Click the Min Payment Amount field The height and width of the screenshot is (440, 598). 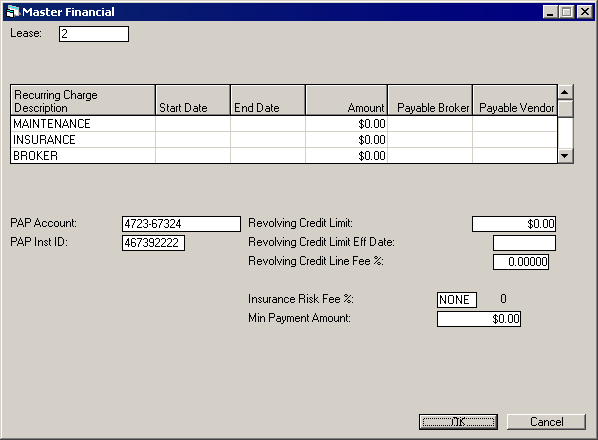tap(479, 319)
